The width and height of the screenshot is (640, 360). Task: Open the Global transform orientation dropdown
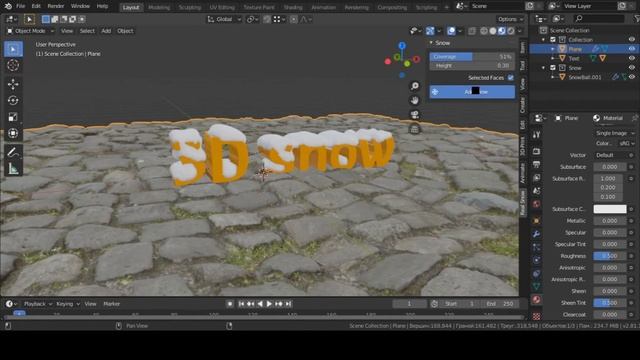click(x=224, y=19)
